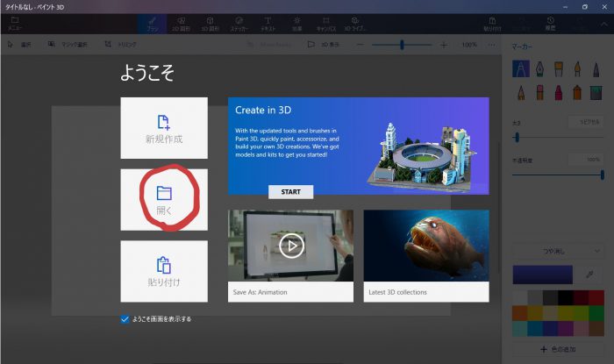Screen dimensions: 614x364
Task: Click the zoom slider handle
Action: click(402, 45)
